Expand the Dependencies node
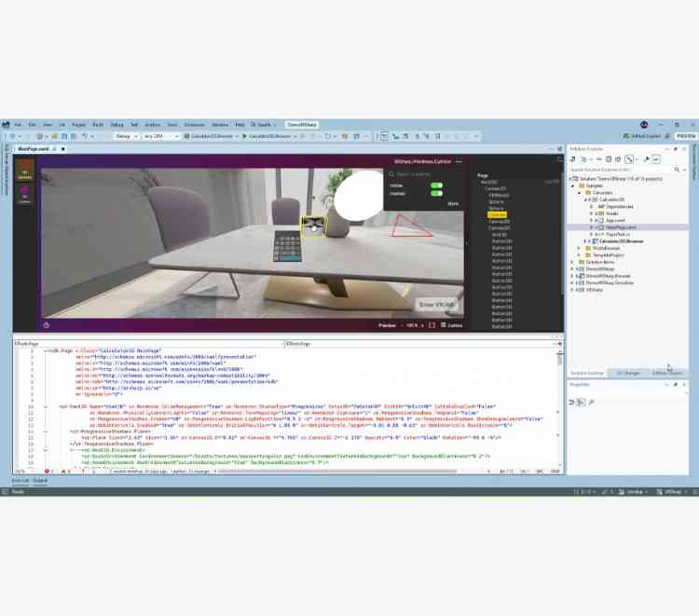The height and width of the screenshot is (616, 699). 592,206
